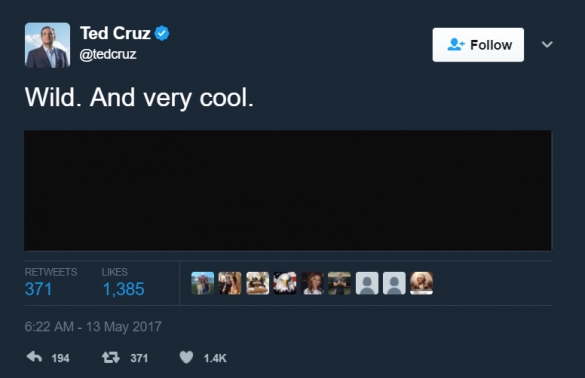Follow Ted Cruz with Follow button

tap(478, 45)
